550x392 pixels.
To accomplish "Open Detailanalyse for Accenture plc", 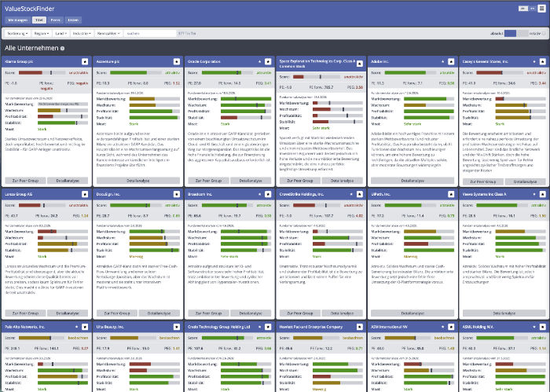I will coord(138,181).
